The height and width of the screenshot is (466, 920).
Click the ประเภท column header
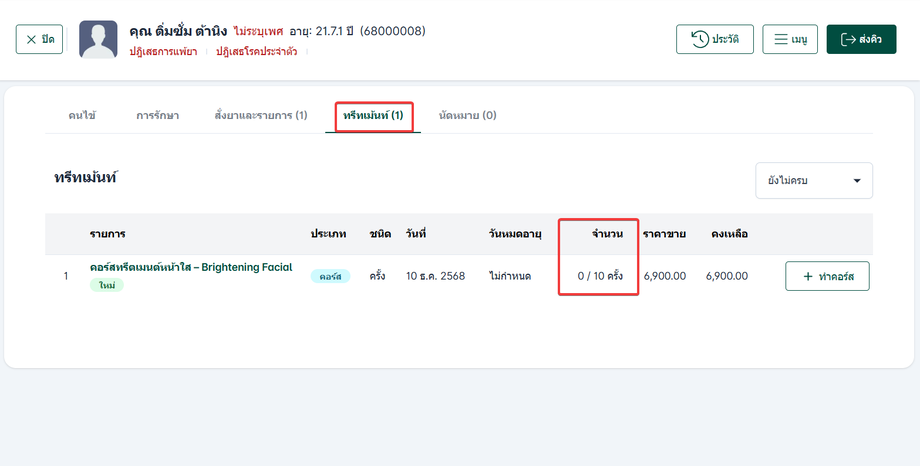click(329, 234)
